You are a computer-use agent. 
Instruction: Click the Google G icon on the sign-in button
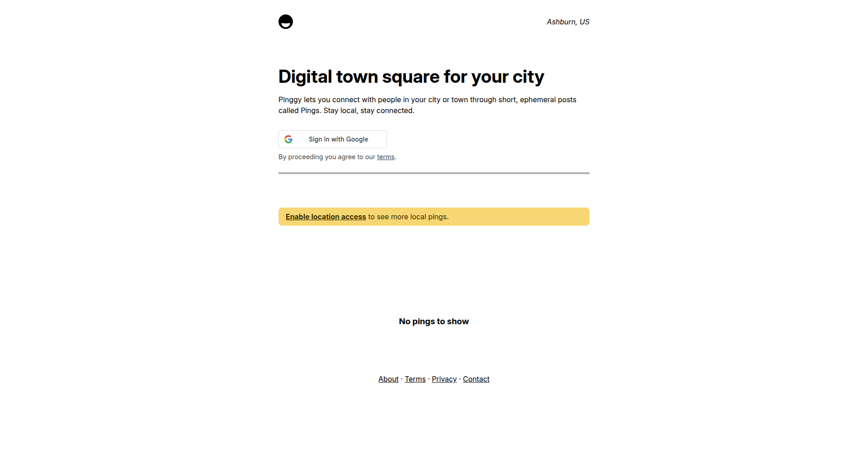point(288,139)
